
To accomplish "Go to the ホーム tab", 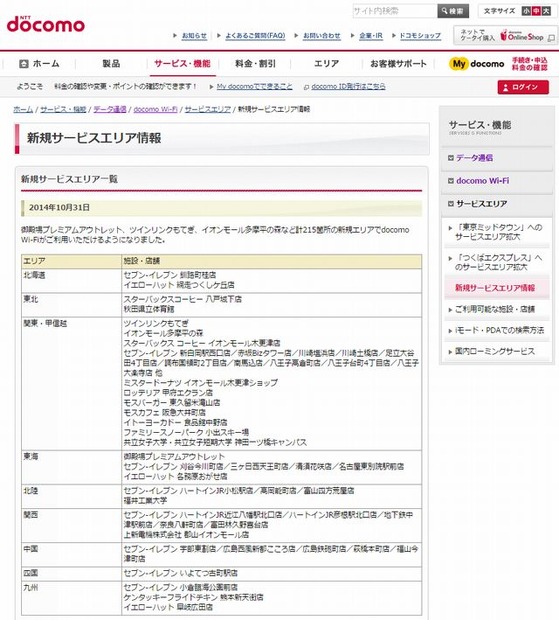I will [40, 64].
